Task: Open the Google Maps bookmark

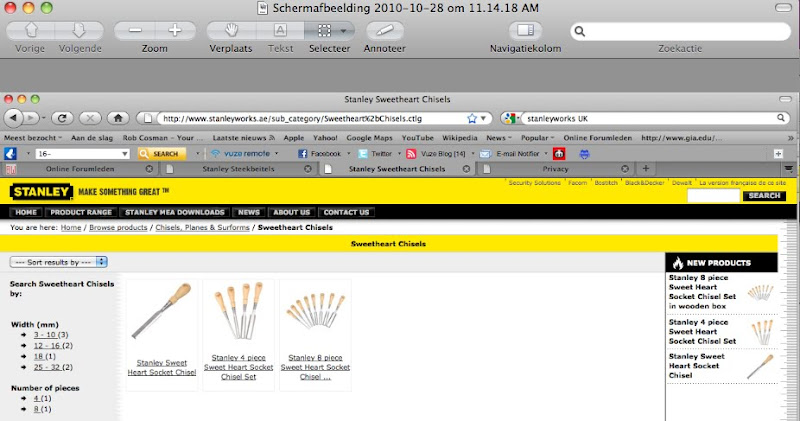Action: pos(369,138)
